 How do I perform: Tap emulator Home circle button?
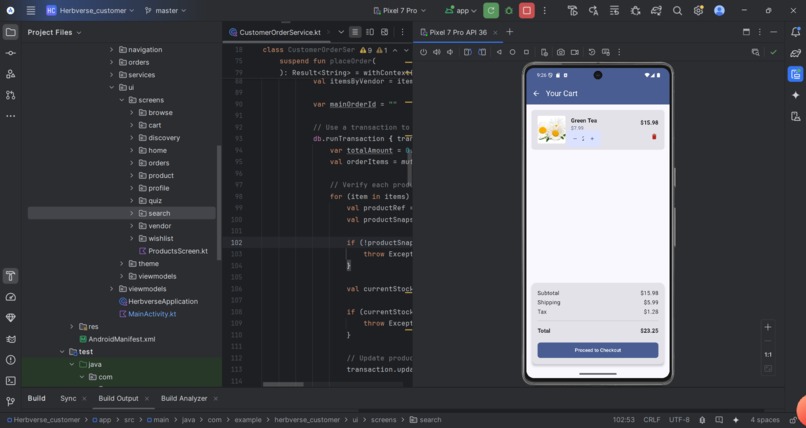[x=512, y=52]
